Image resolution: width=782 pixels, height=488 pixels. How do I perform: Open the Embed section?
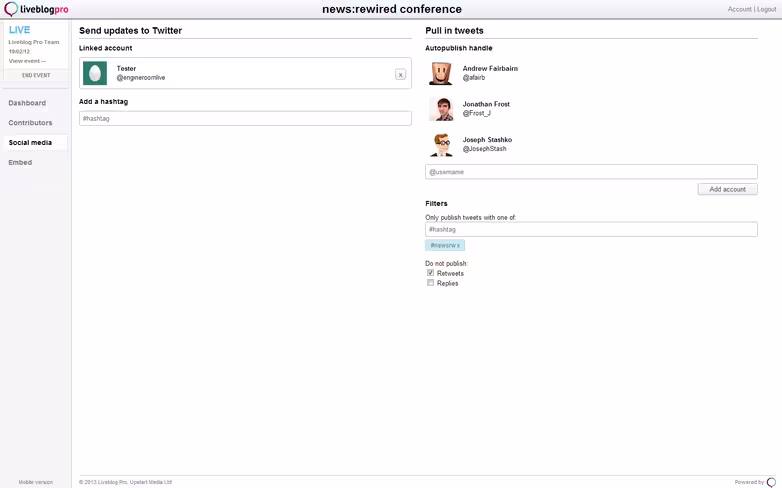pyautogui.click(x=20, y=163)
